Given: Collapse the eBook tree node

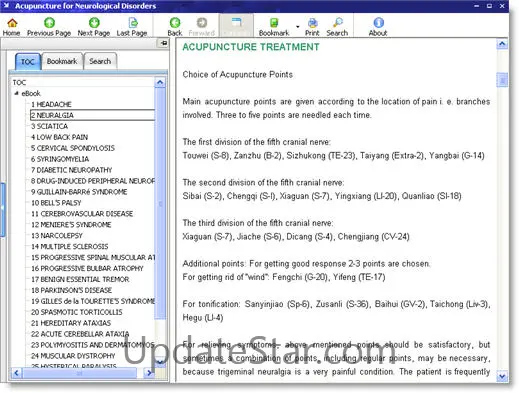Looking at the screenshot, I should point(16,93).
